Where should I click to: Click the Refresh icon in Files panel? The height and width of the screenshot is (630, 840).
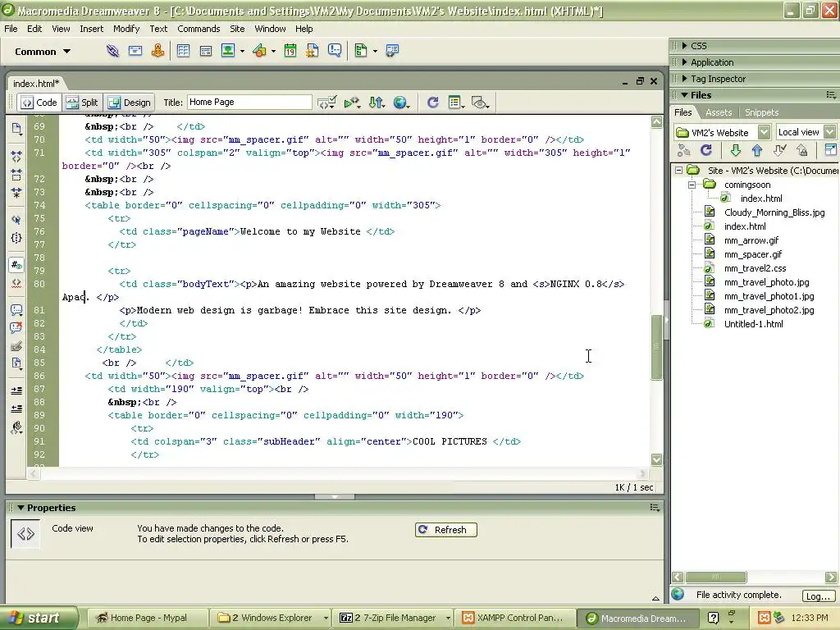[706, 151]
